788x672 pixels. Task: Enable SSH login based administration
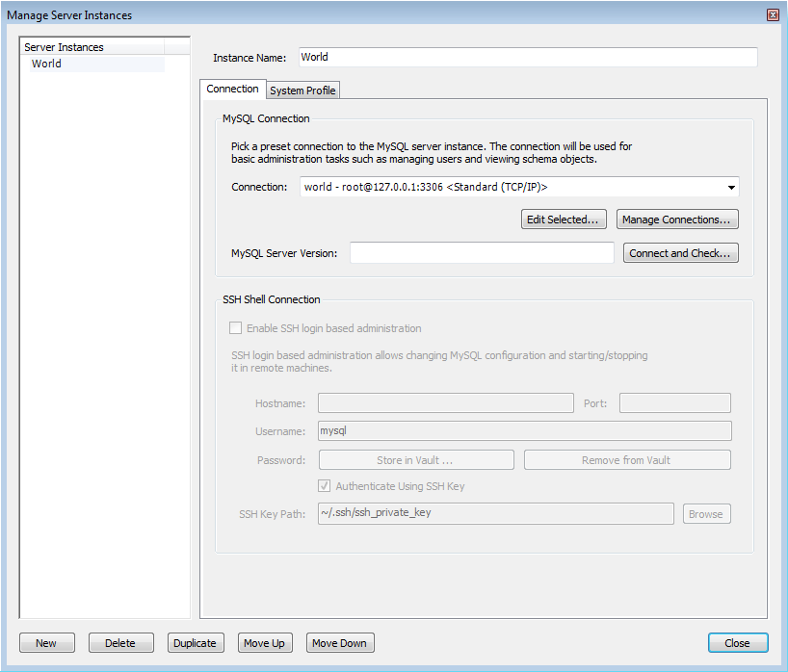235,327
